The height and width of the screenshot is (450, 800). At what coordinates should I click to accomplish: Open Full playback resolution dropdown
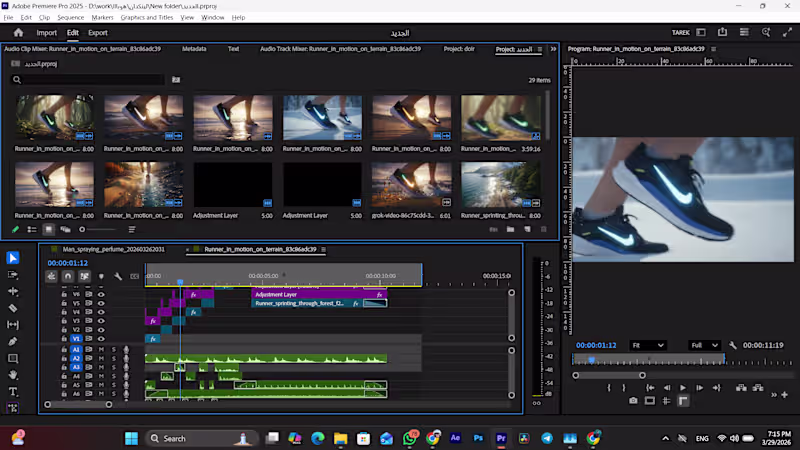pyautogui.click(x=705, y=345)
